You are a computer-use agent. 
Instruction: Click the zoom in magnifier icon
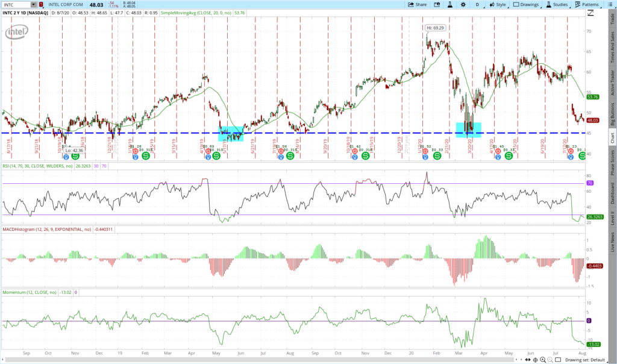pyautogui.click(x=543, y=360)
